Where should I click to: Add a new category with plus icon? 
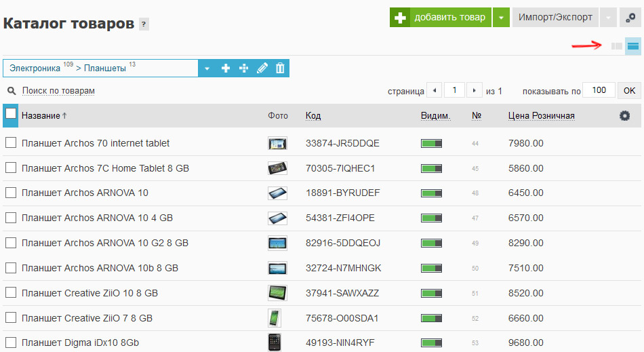pyautogui.click(x=226, y=69)
